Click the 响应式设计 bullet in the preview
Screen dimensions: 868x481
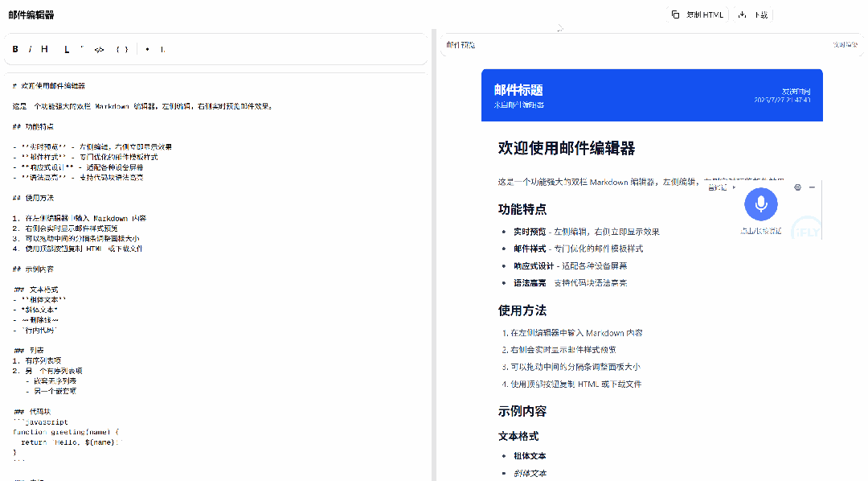click(x=570, y=266)
